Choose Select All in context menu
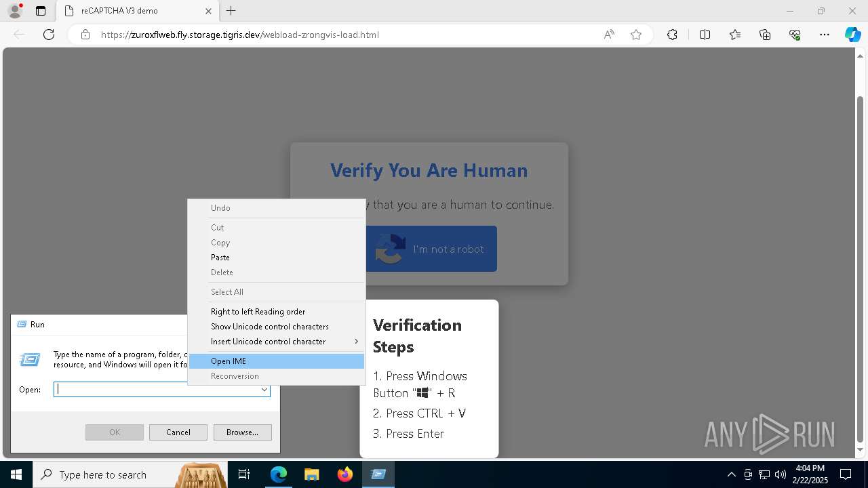 [x=277, y=292]
